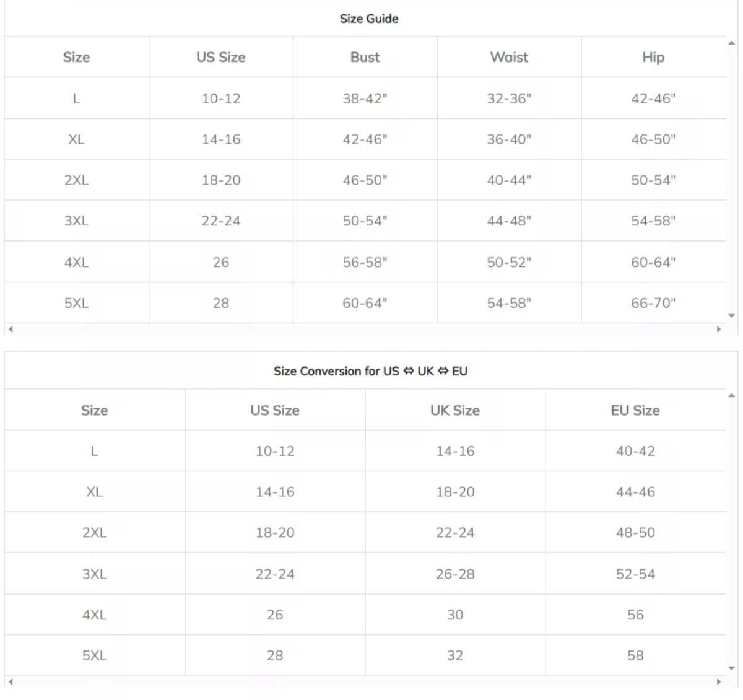Click the Size Conversion for US UK EU title
743x700 pixels.
click(370, 371)
